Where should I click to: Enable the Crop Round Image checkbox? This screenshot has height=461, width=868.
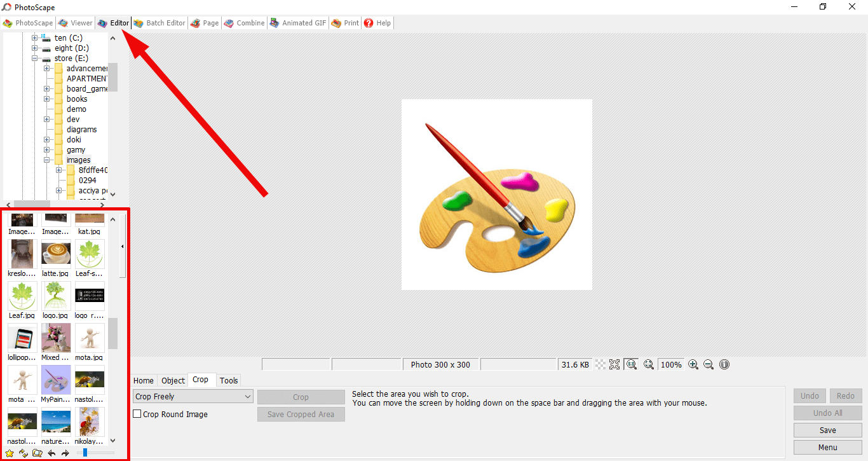[x=137, y=414]
